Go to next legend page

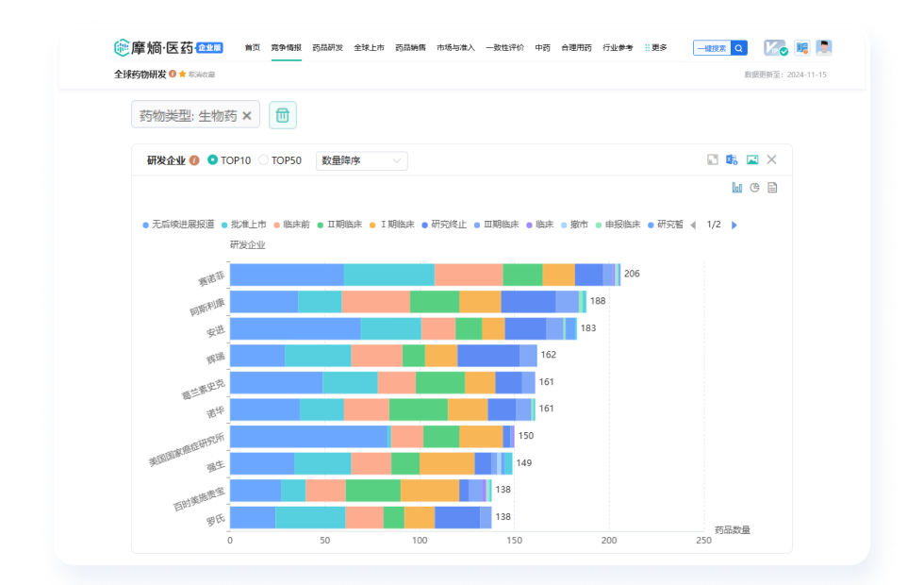coord(734,225)
